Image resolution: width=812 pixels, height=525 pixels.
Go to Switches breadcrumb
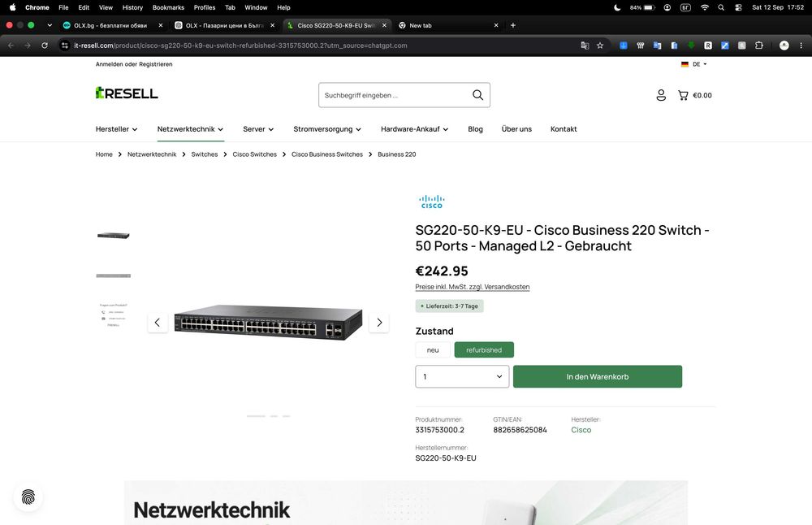[204, 154]
